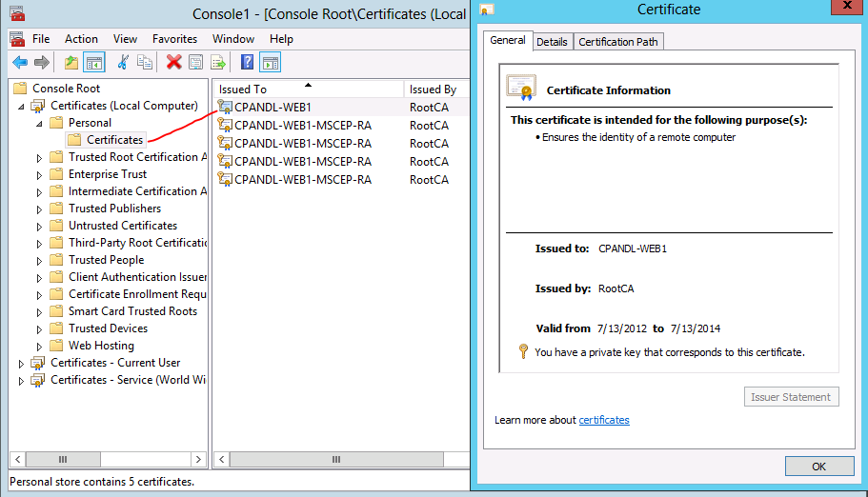
Task: Expand the Trusted Publishers node
Action: 39,209
